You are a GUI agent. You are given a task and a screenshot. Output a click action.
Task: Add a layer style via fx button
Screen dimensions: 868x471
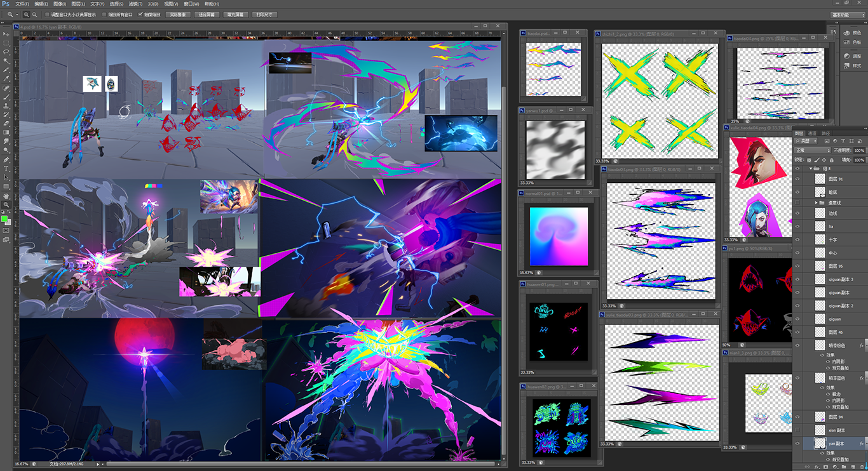pos(817,467)
